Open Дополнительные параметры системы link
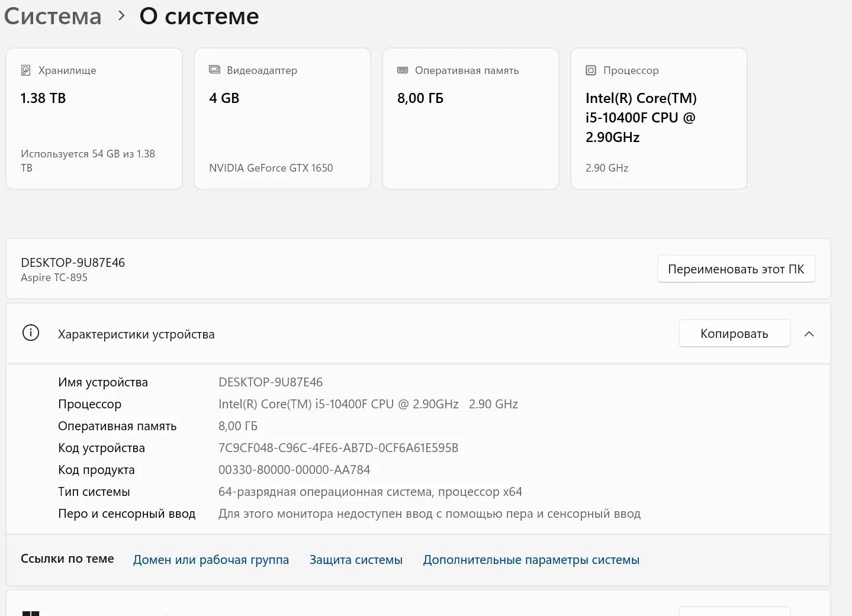This screenshot has width=852, height=616. click(x=531, y=560)
